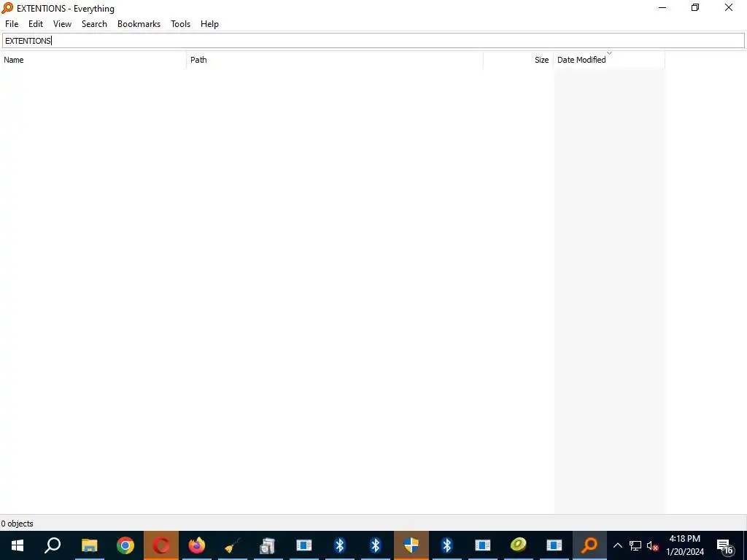This screenshot has width=747, height=560.
Task: Open the clock showing 4:18 PM
Action: click(x=685, y=545)
